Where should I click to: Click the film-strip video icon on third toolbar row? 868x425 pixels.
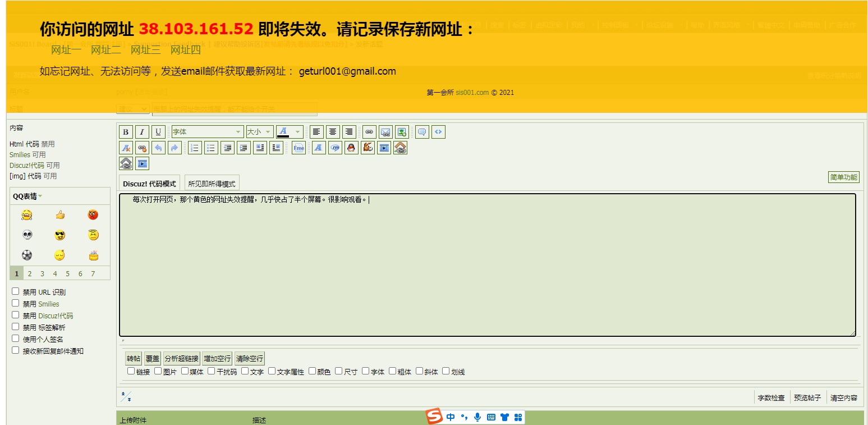(143, 163)
